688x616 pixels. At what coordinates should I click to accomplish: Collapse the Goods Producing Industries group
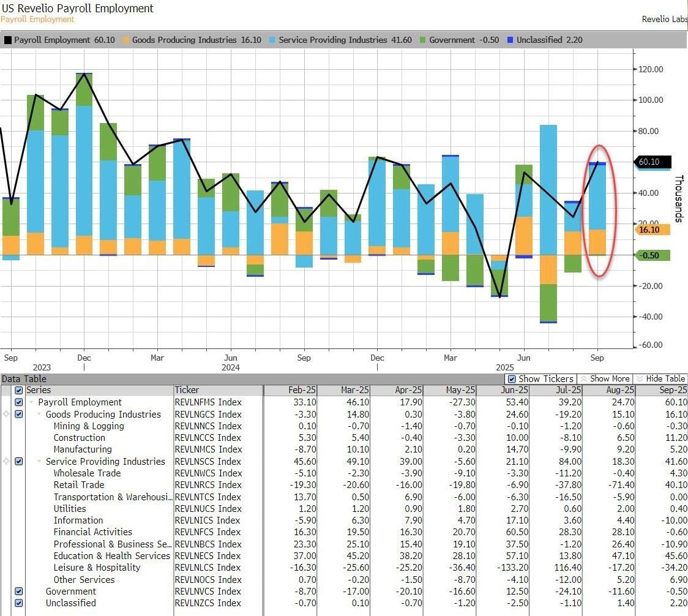point(40,415)
